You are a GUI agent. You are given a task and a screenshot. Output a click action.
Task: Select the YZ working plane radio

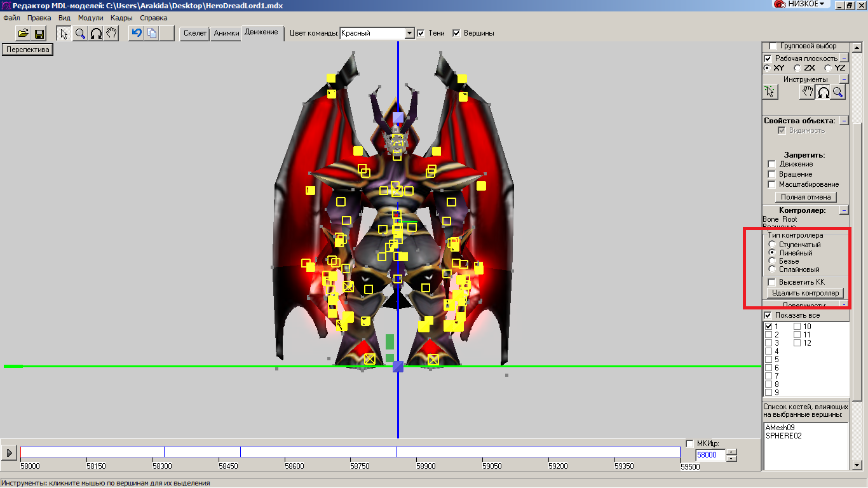[x=828, y=68]
